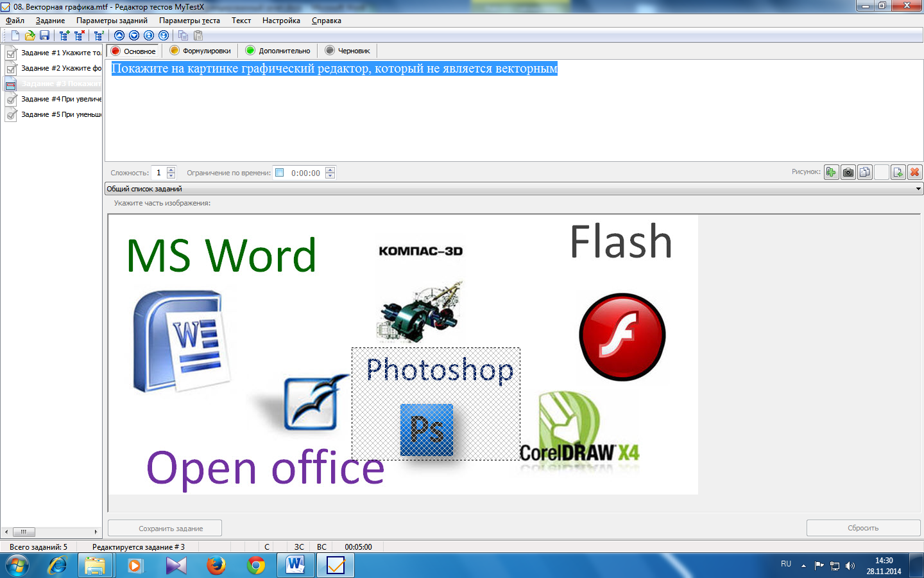This screenshot has width=924, height=578.
Task: Add a new task with the green plus tree icon
Action: pyautogui.click(x=64, y=35)
